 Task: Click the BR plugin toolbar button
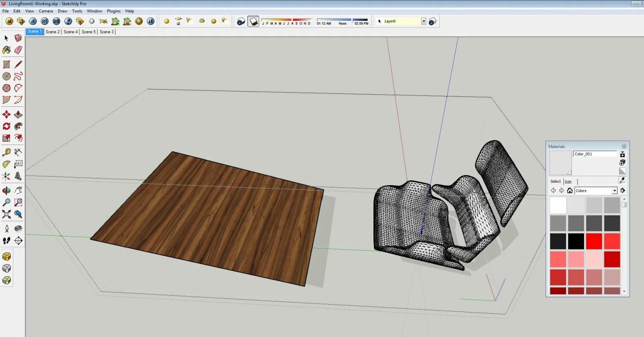point(56,21)
